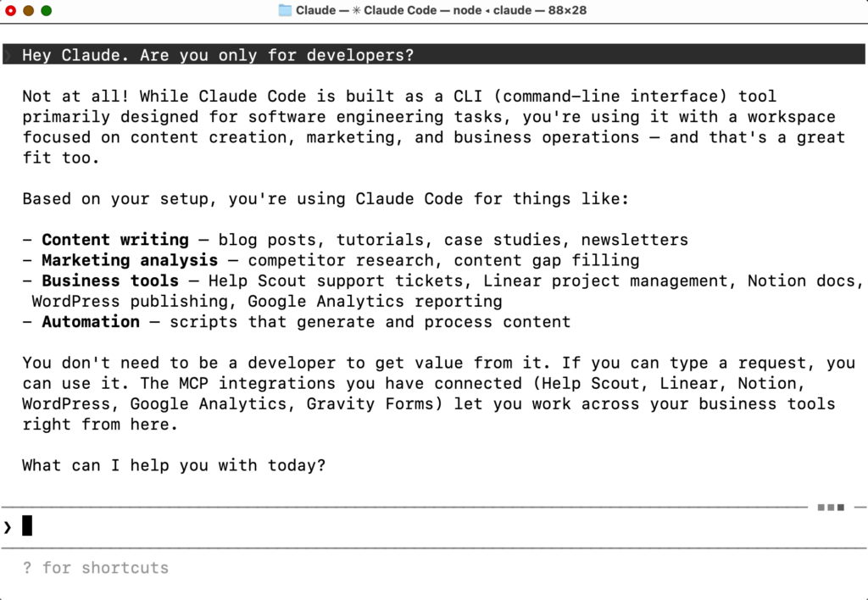Screen dimensions: 868x600
Task: Minimize the window with the yellow button
Action: pos(30,10)
